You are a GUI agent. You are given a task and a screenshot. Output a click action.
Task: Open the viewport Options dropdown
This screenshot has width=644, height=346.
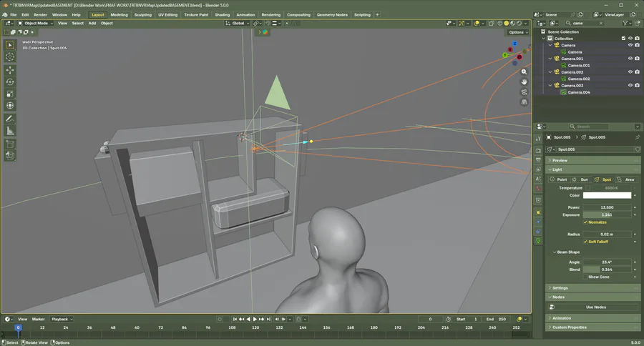click(518, 32)
